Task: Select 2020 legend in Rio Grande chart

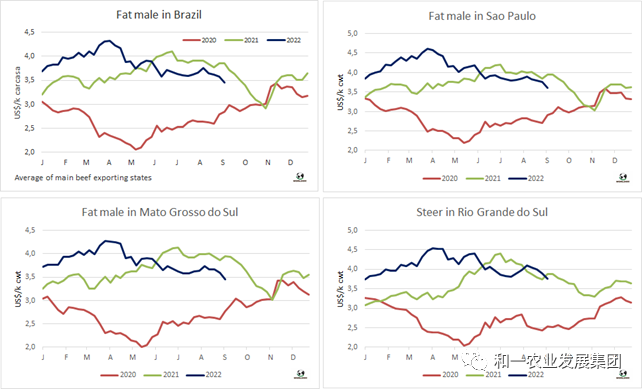Action: (441, 375)
